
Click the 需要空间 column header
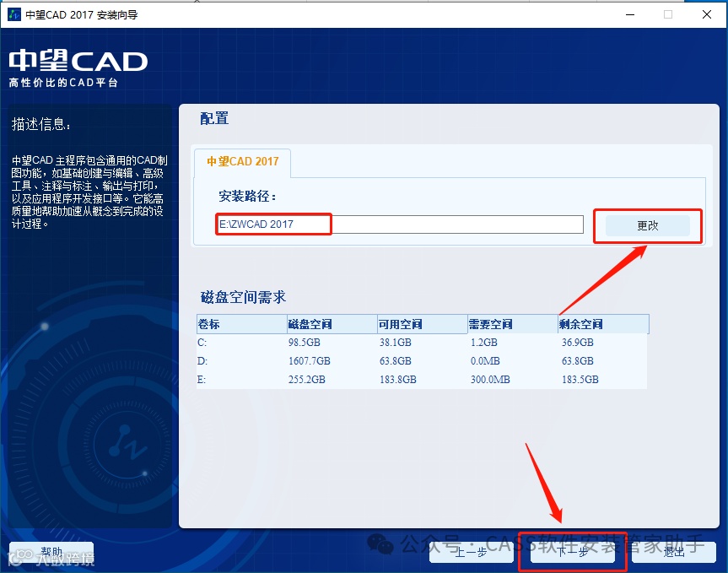click(513, 324)
